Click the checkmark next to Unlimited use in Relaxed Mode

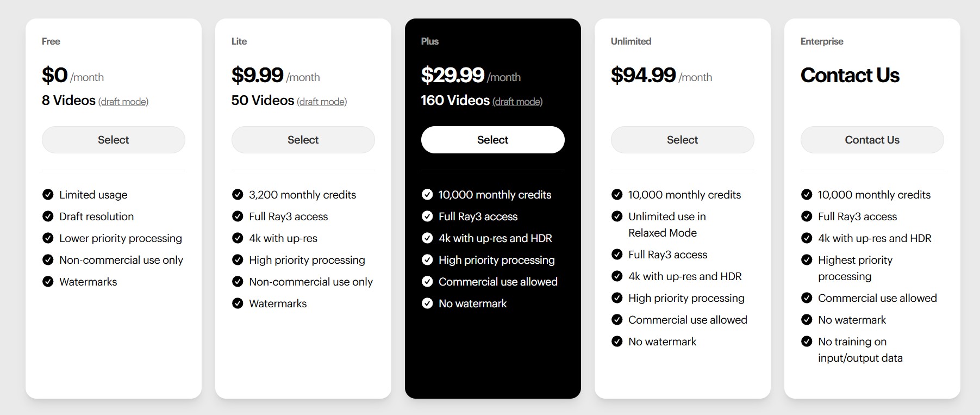617,216
